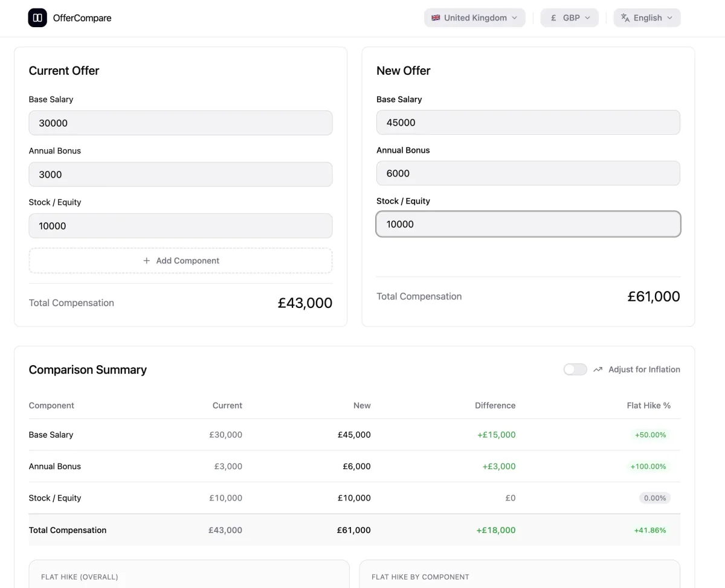Click the Component column header
Viewport: 725px width, 588px height.
coord(51,406)
